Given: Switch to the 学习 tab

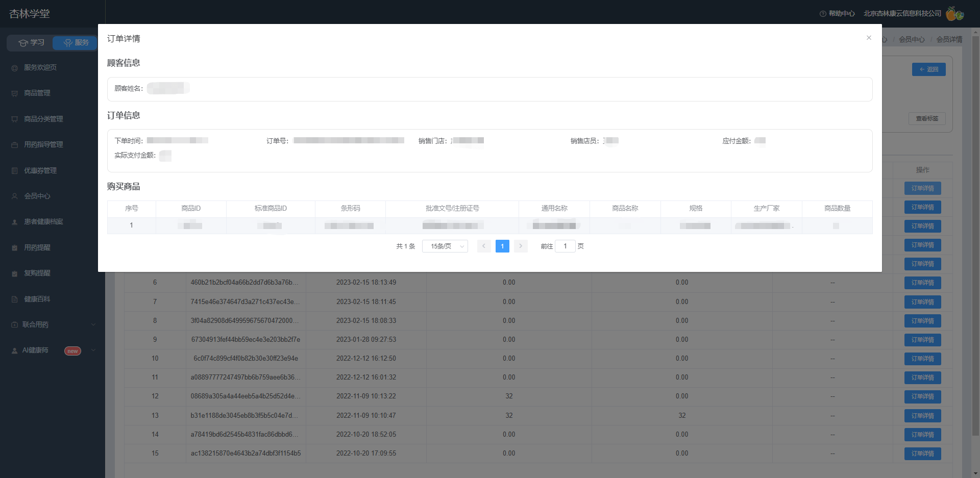Looking at the screenshot, I should (31, 43).
